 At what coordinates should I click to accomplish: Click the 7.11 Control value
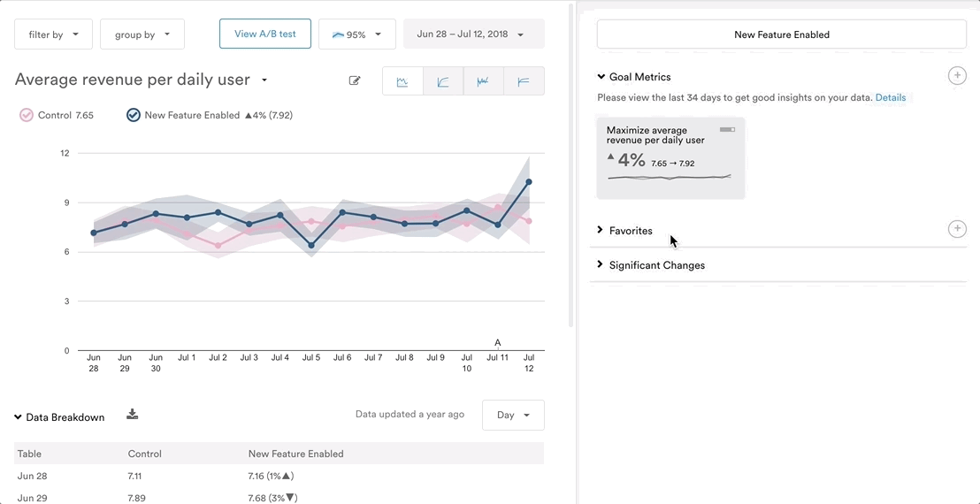coord(134,476)
